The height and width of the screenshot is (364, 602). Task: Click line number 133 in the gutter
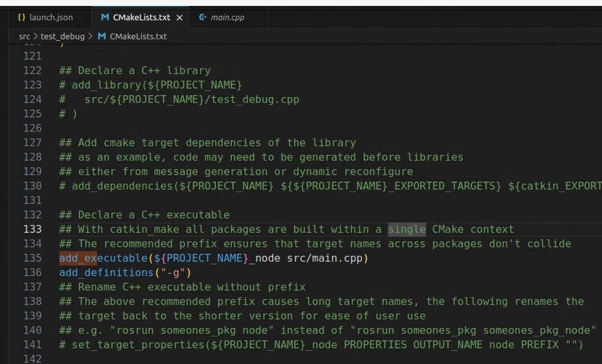33,230
